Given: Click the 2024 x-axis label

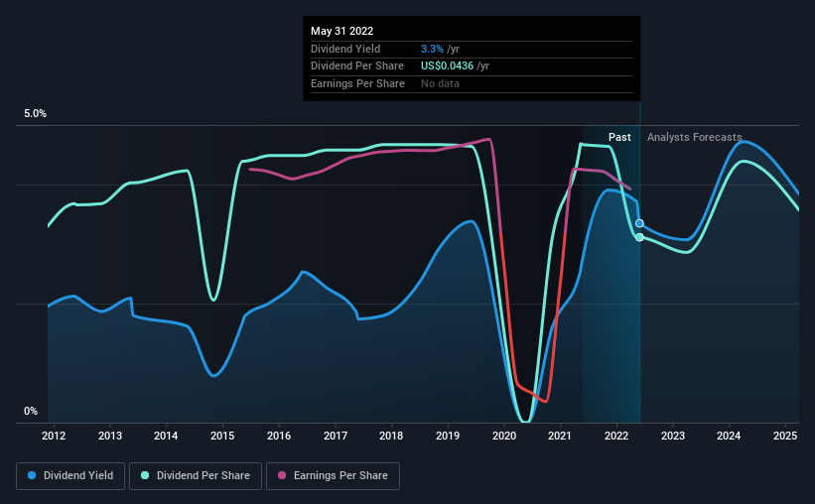Looking at the screenshot, I should pos(729,436).
